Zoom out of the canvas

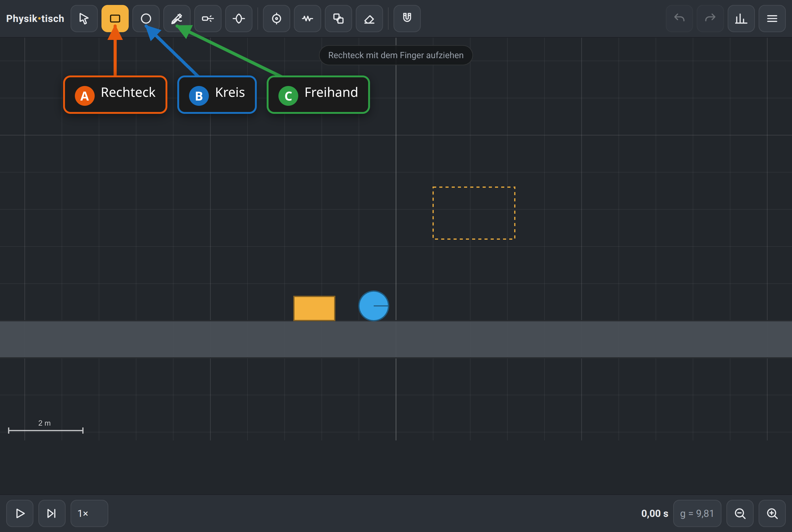tap(740, 513)
